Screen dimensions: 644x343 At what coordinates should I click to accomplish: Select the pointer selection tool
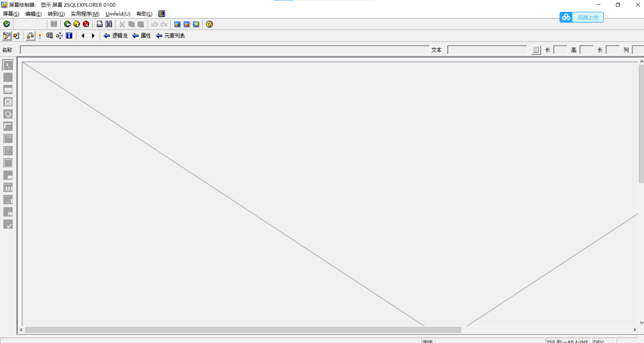click(8, 65)
